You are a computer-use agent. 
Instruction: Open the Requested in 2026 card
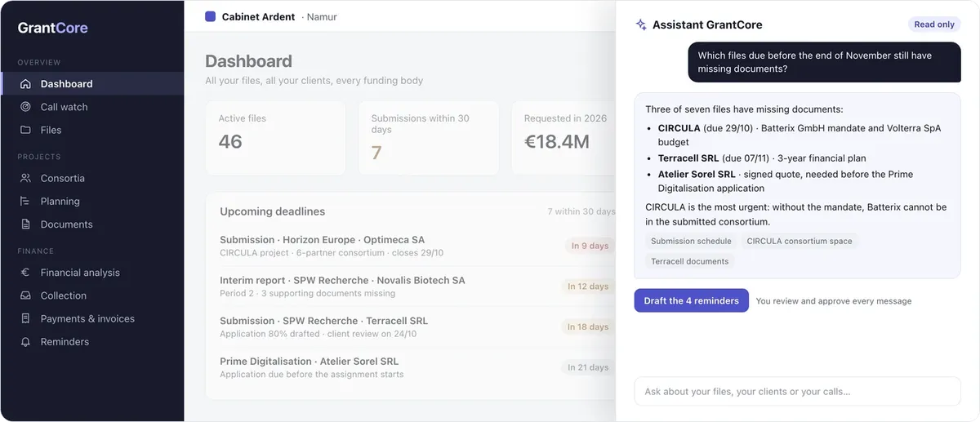click(563, 138)
